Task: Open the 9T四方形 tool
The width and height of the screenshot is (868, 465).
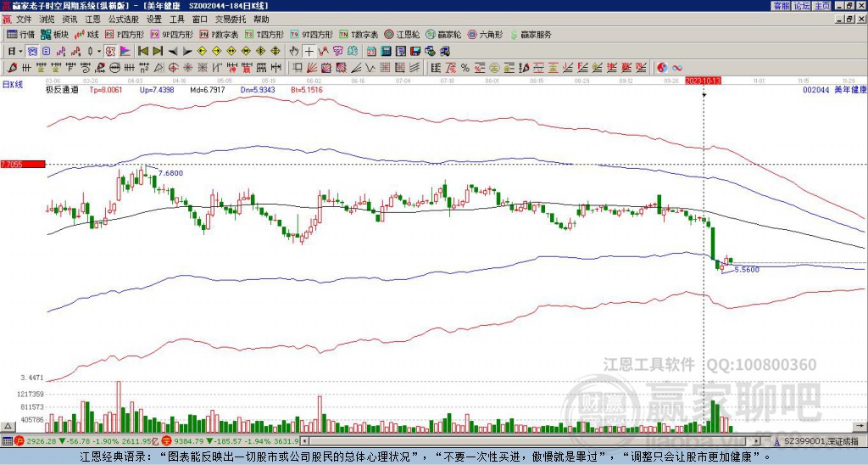Action: tap(311, 34)
